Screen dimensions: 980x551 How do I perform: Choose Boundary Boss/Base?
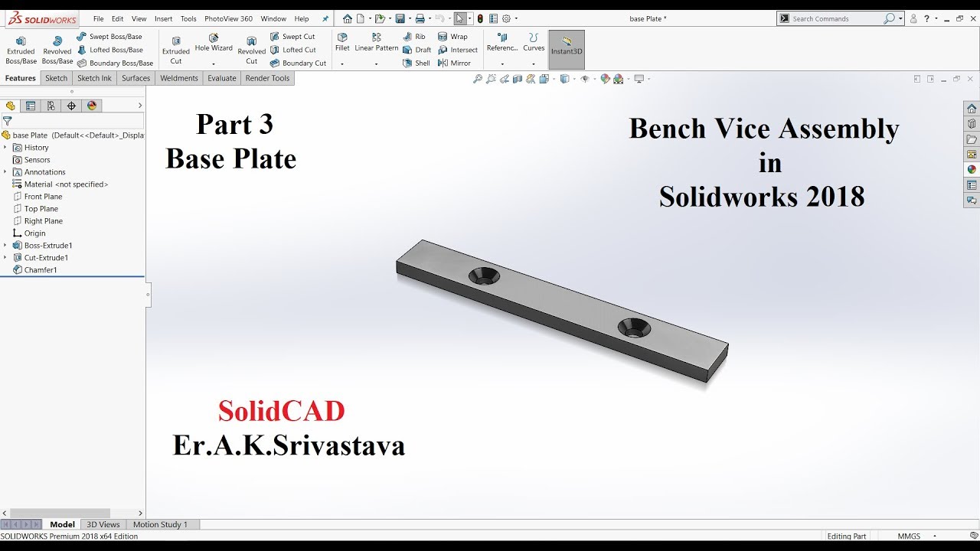[x=115, y=64]
